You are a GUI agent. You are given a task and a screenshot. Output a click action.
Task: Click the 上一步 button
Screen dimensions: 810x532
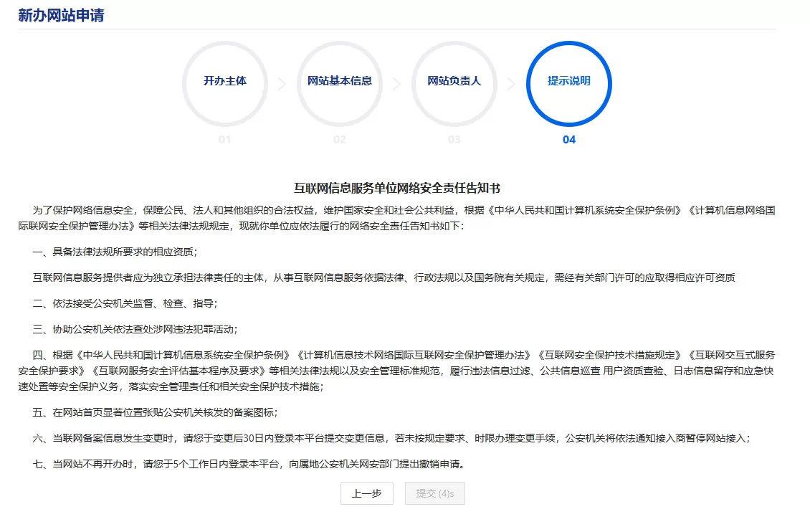(366, 493)
